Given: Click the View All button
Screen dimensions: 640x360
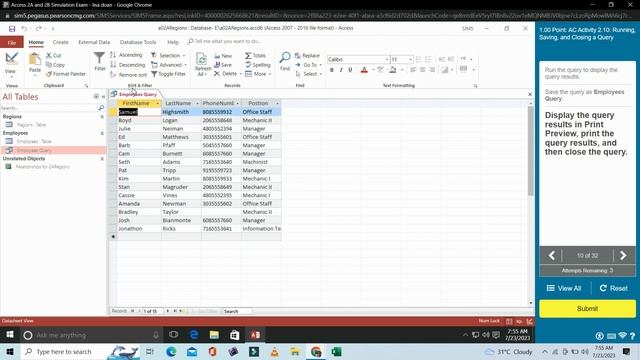Looking at the screenshot, I should tap(564, 288).
